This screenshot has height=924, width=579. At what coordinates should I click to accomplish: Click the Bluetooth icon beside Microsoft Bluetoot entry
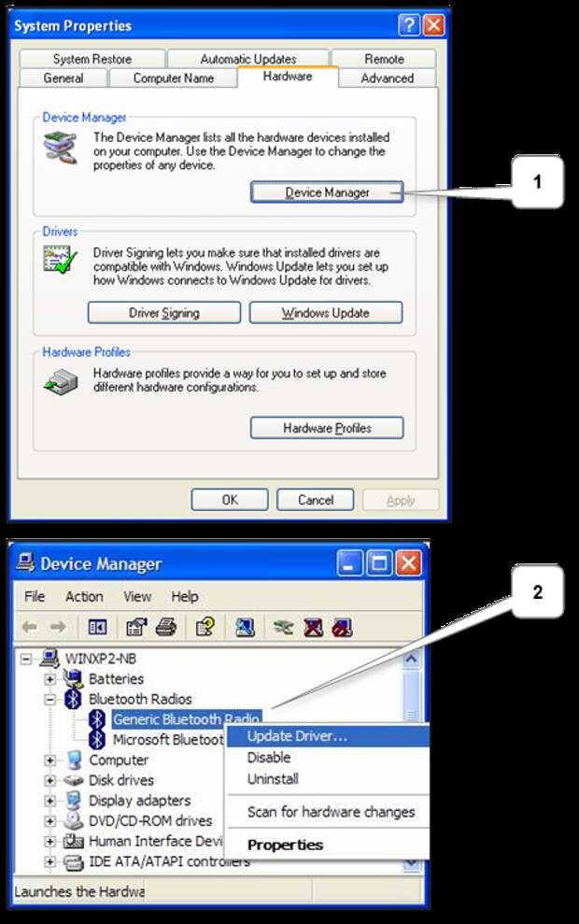(96, 739)
